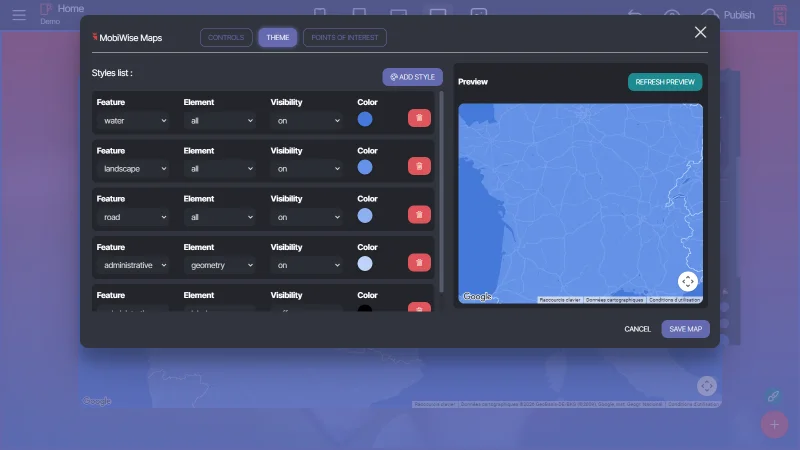Switch to the Controls tab
This screenshot has height=450, width=800.
pos(226,37)
